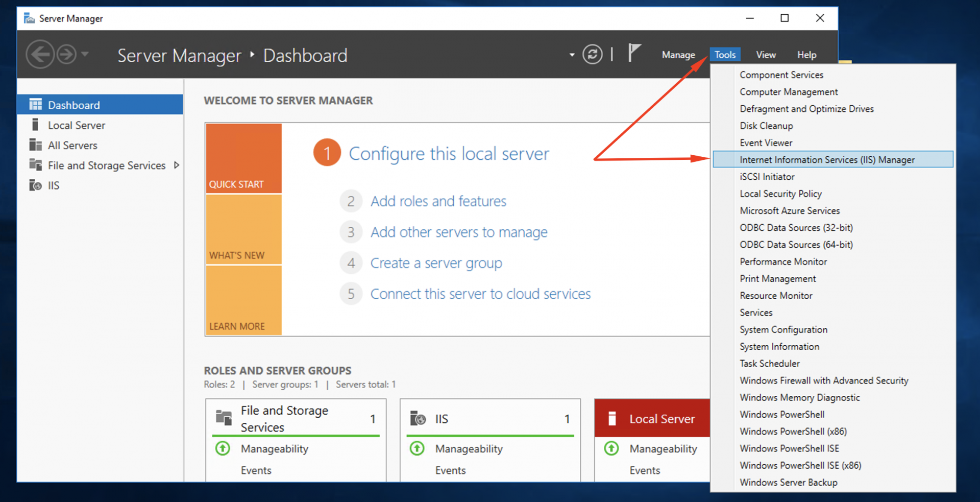Choose Services from Tools menu
980x502 pixels.
(833, 313)
